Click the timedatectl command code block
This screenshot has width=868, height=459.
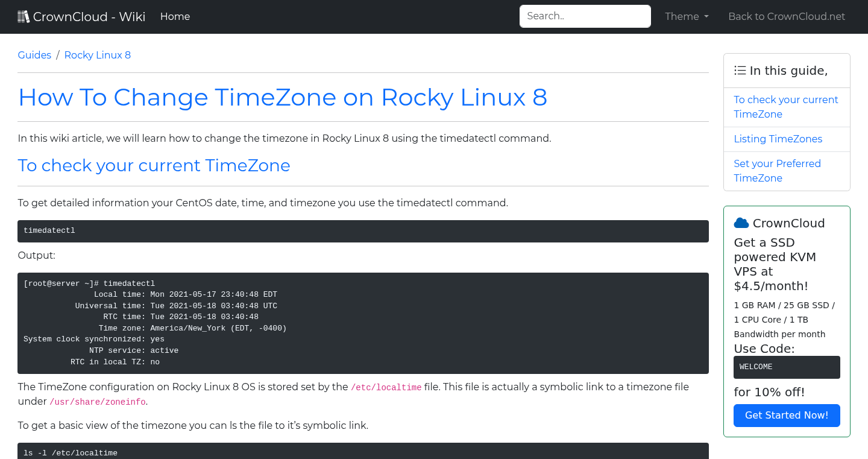[x=363, y=230]
